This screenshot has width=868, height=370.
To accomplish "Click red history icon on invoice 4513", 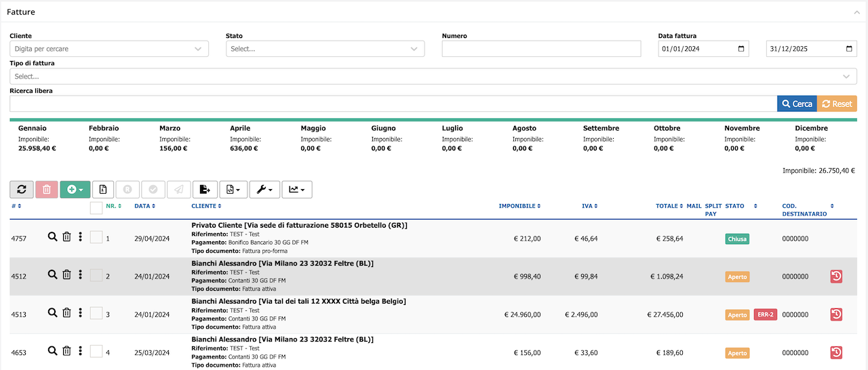I will click(x=836, y=314).
